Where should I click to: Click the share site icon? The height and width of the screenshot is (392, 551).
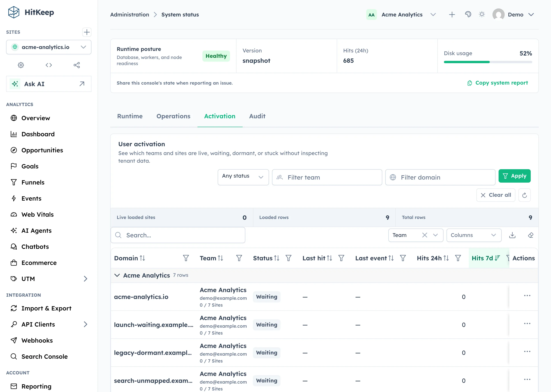(77, 65)
